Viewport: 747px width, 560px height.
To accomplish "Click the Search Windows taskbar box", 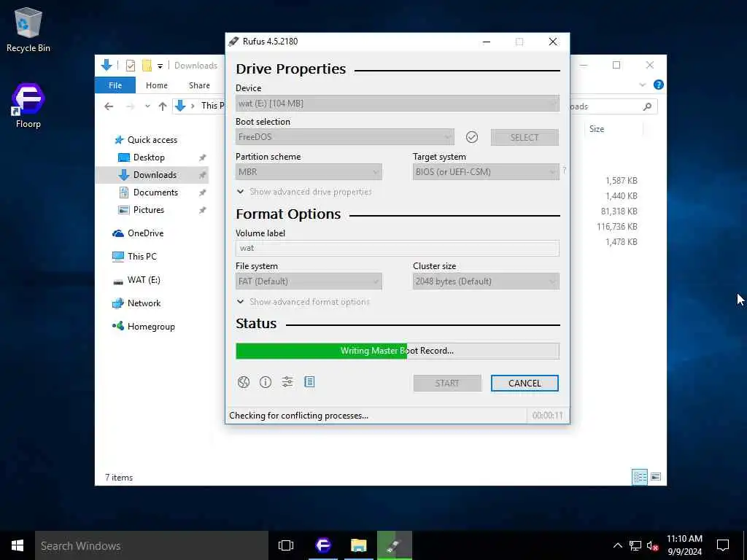I will [x=152, y=545].
